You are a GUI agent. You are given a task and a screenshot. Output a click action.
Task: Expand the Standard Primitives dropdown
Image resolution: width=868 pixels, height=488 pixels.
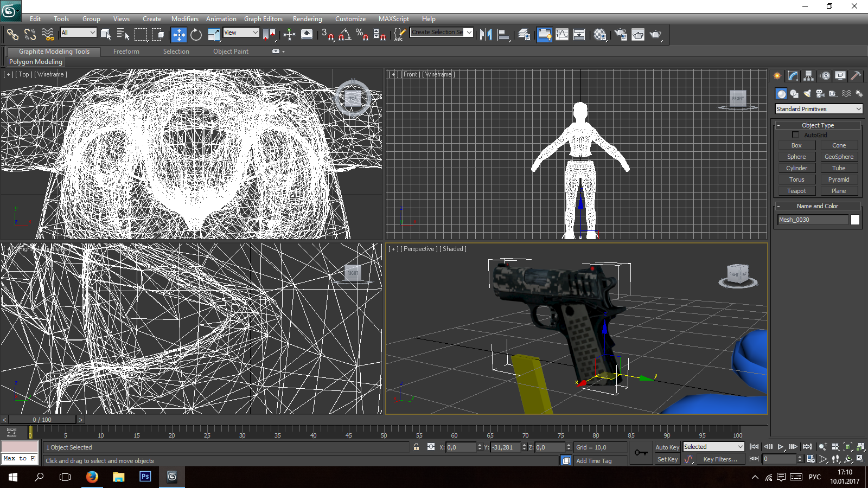point(818,109)
